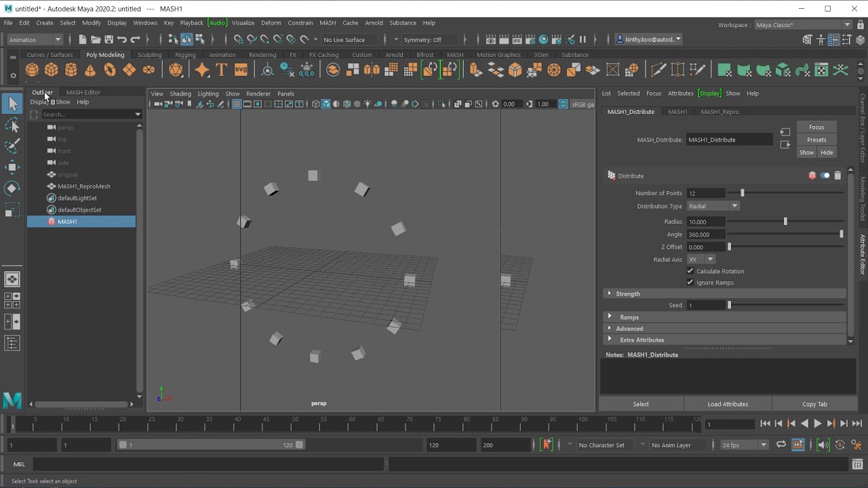Image resolution: width=868 pixels, height=488 pixels.
Task: Create a polygon cylinder from the shelf
Action: tap(71, 70)
